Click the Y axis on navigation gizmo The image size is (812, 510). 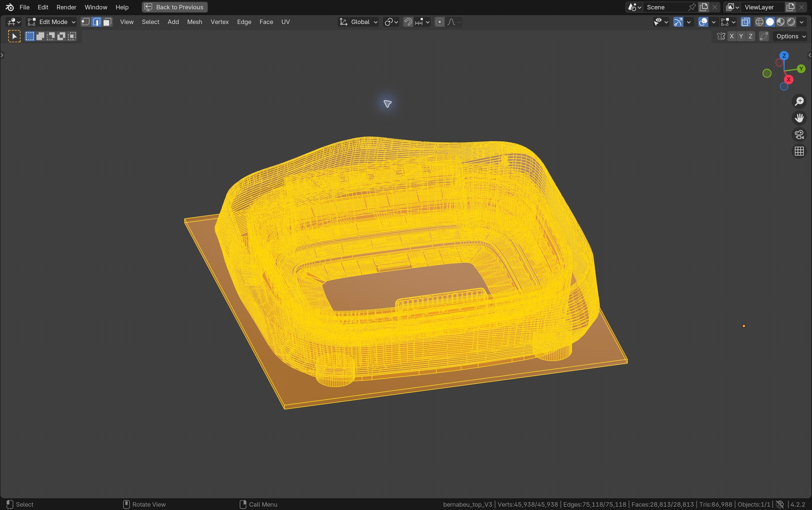click(801, 69)
